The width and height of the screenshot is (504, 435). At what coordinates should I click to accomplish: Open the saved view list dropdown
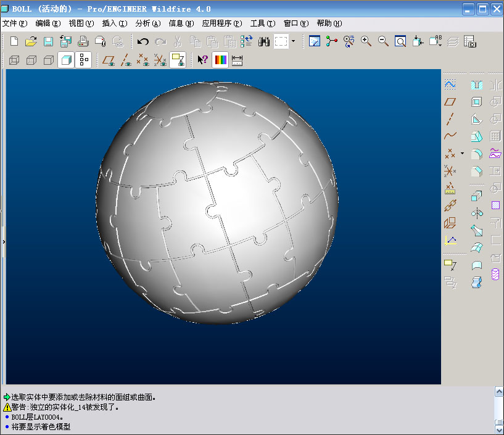(436, 41)
